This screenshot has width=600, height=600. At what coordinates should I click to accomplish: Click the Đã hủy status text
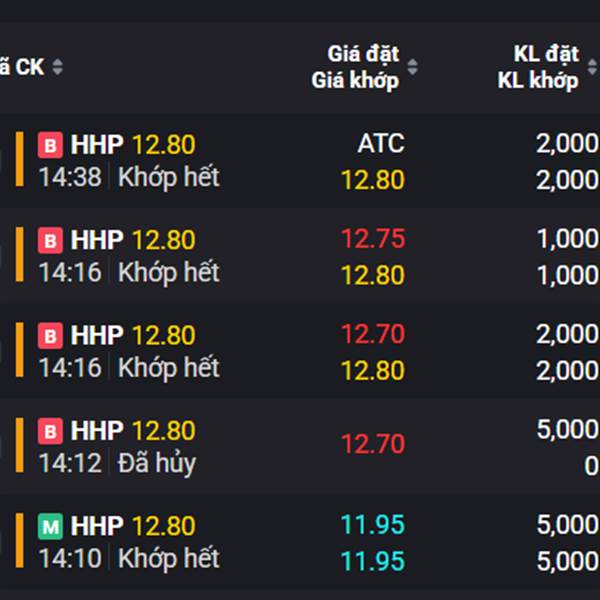157,463
